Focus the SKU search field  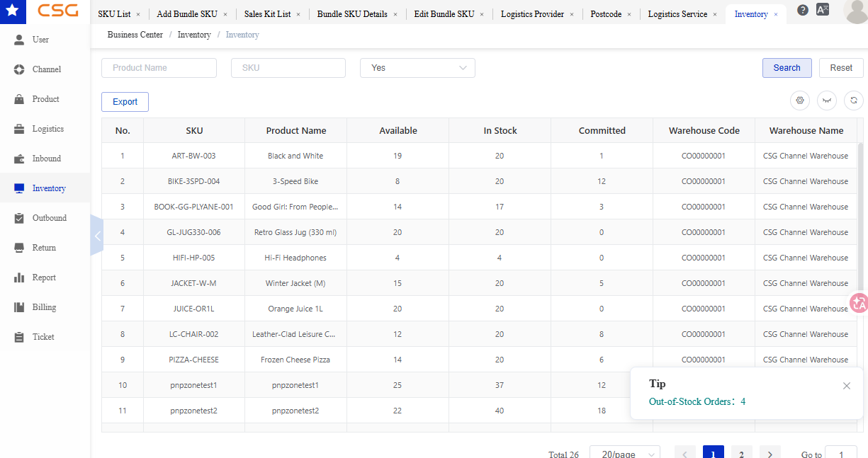pyautogui.click(x=288, y=68)
